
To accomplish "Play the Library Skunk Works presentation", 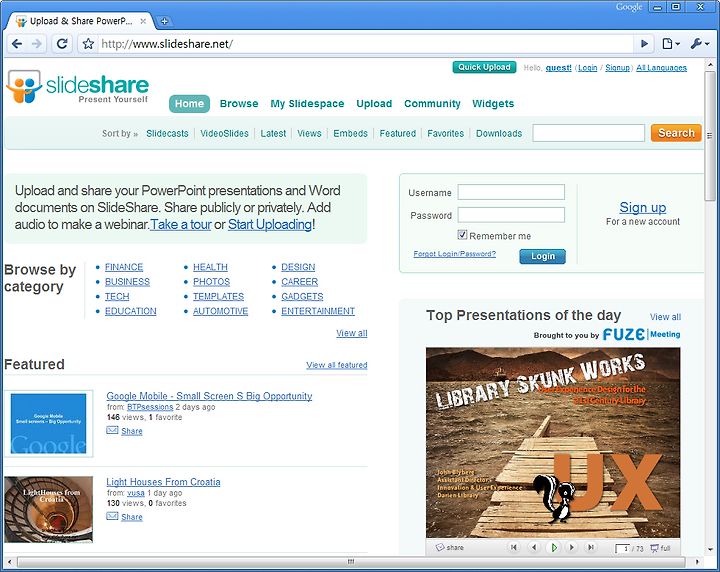I will pos(554,547).
